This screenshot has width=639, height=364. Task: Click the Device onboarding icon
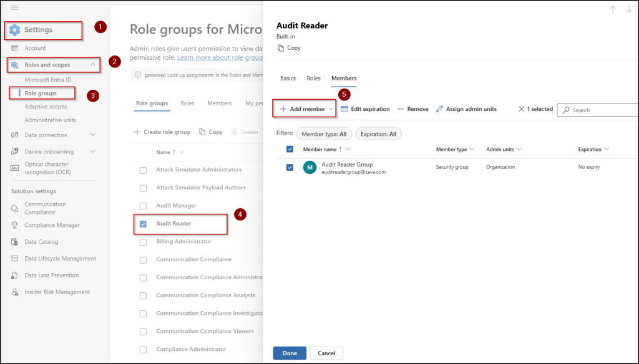pyautogui.click(x=15, y=151)
